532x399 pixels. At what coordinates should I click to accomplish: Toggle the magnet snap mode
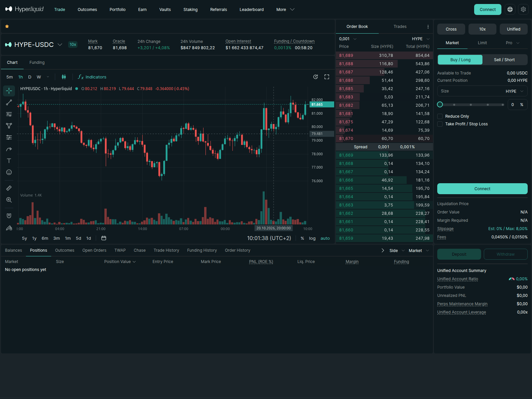point(9,216)
